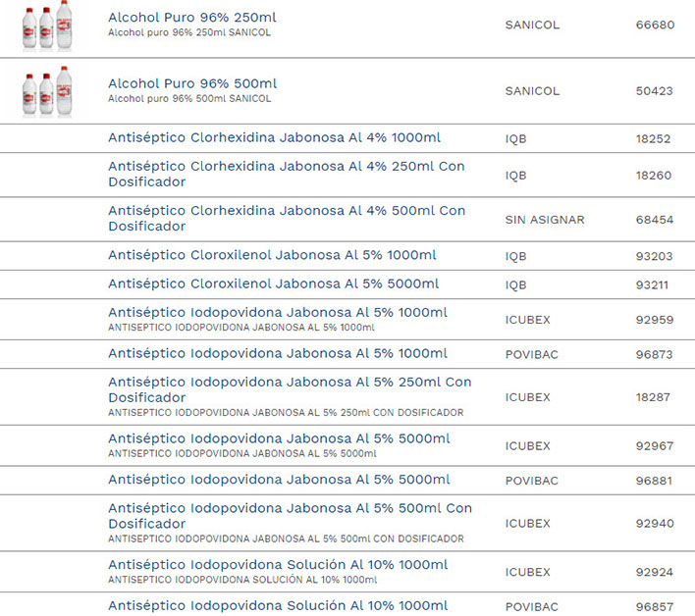The width and height of the screenshot is (695, 616).
Task: Click product code 66680
Action: point(655,25)
